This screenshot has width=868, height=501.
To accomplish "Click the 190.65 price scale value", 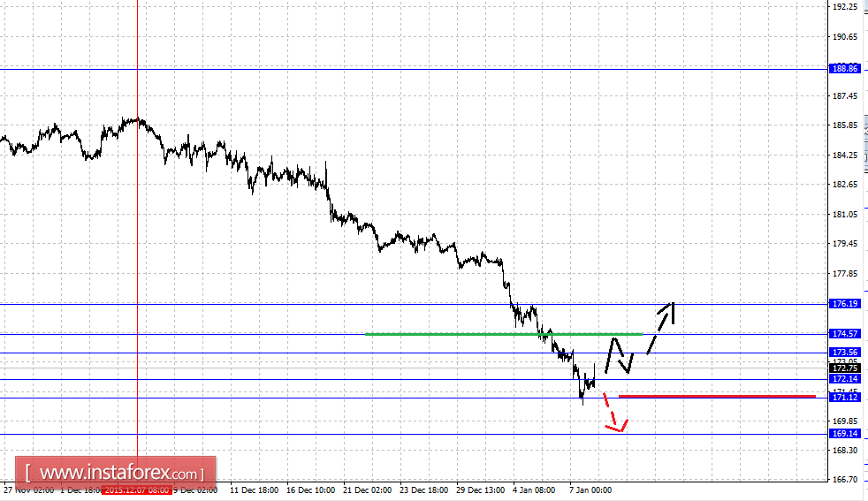I will (845, 36).
